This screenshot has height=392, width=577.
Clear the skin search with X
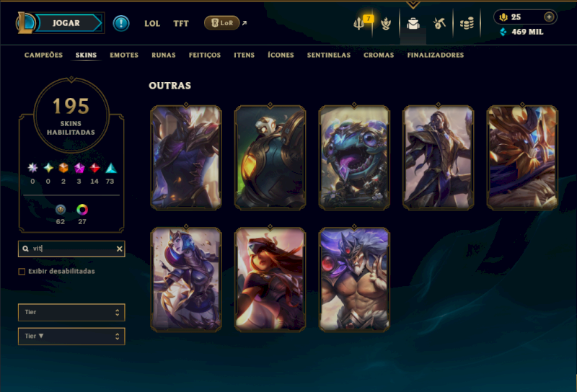coord(119,249)
